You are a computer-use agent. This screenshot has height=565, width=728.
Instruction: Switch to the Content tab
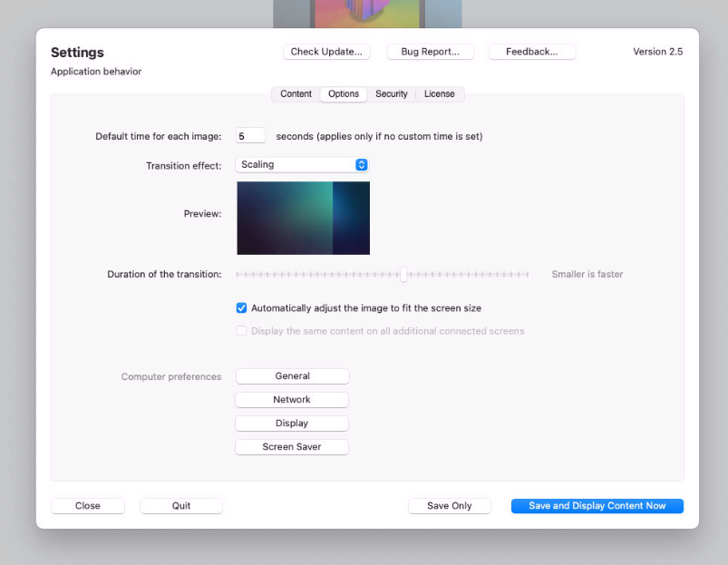click(x=296, y=93)
